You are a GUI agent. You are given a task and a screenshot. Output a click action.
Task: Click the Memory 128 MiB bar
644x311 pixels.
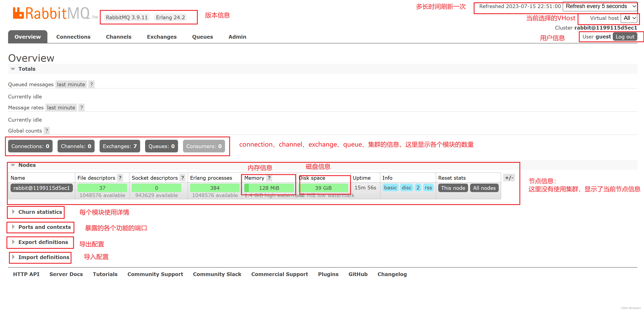(x=269, y=188)
